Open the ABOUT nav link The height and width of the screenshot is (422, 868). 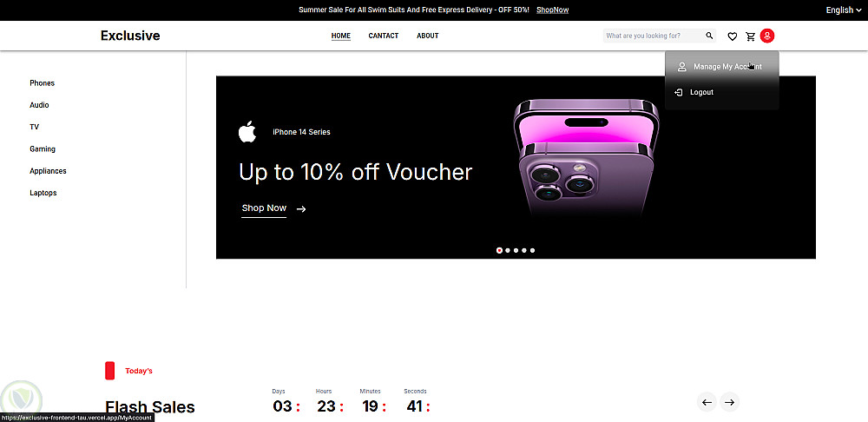click(x=427, y=36)
